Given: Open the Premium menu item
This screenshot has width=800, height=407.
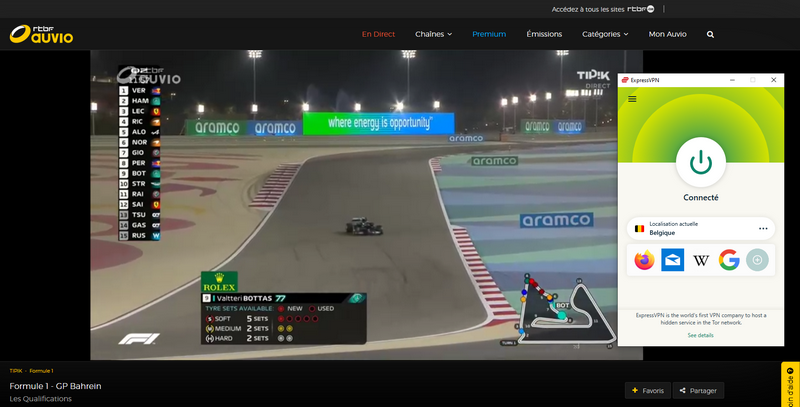Looking at the screenshot, I should point(489,34).
